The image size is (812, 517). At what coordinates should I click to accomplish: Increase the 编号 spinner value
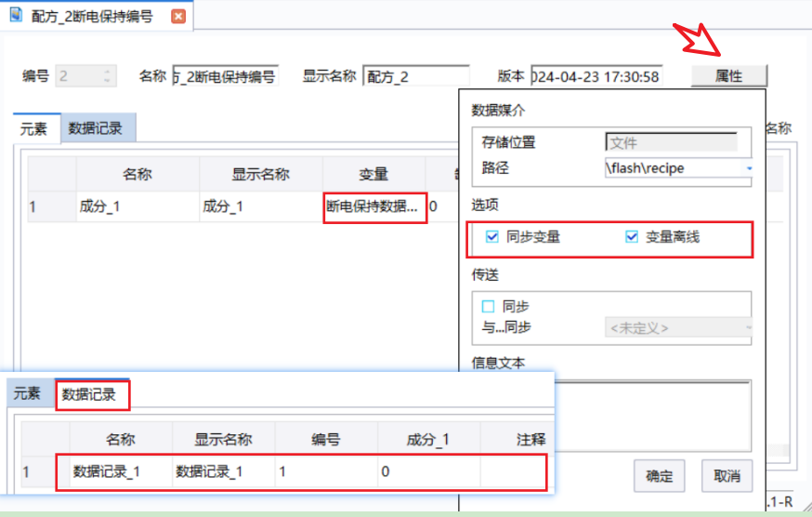[x=107, y=73]
